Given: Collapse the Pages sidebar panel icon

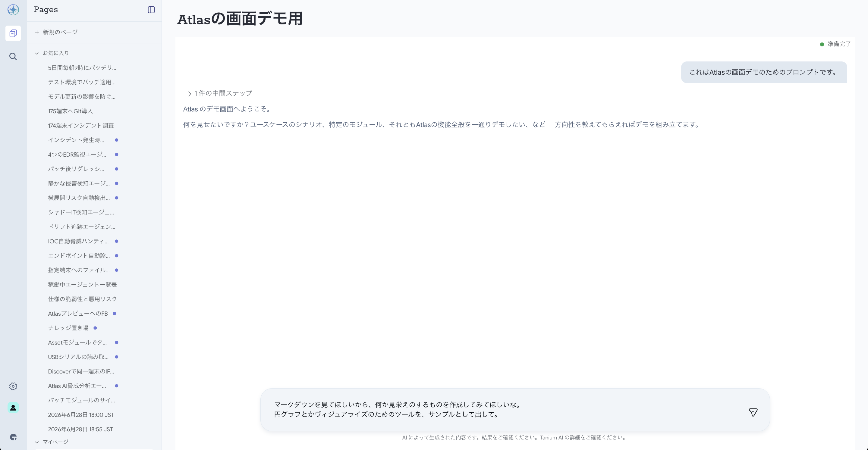Looking at the screenshot, I should (x=151, y=10).
